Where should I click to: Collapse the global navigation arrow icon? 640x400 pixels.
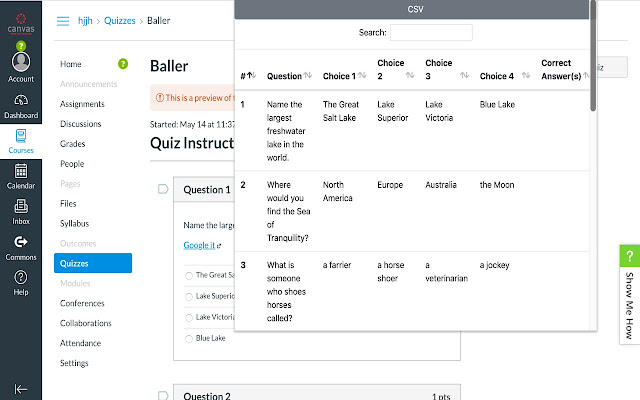(21, 389)
